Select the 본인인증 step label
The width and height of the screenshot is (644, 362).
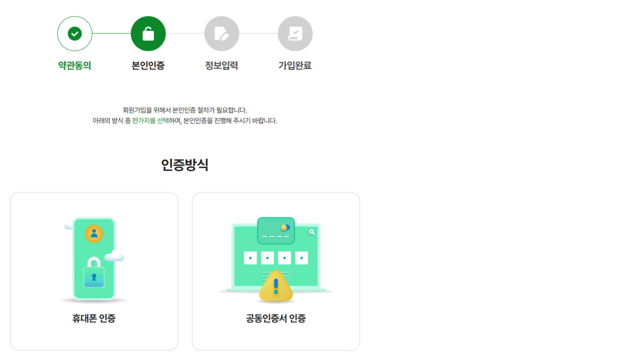click(x=148, y=66)
